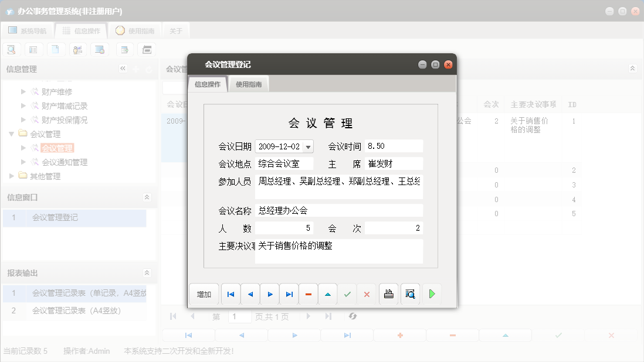This screenshot has height=362, width=644.
Task: Open print preview in the dialog toolbar
Action: (410, 293)
